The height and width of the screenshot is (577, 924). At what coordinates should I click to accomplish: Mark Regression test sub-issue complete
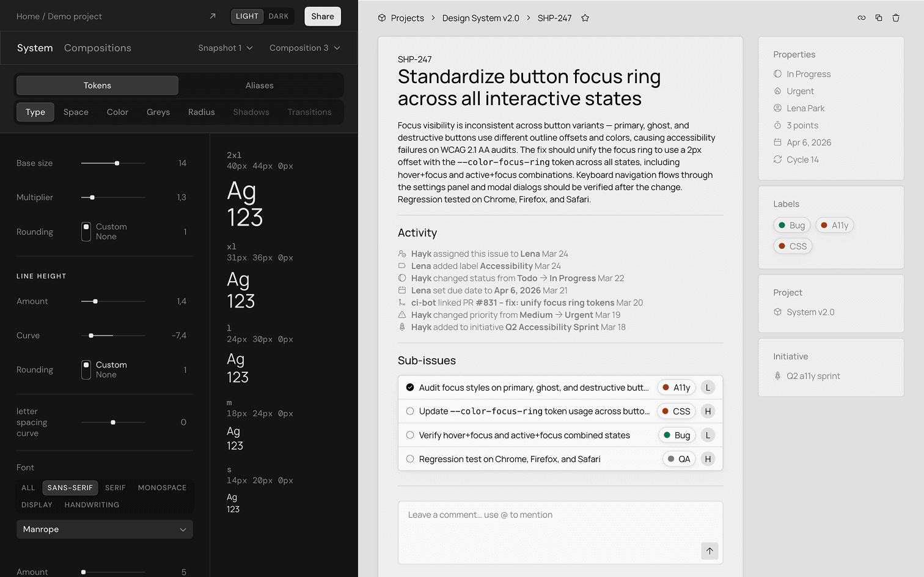pyautogui.click(x=410, y=459)
